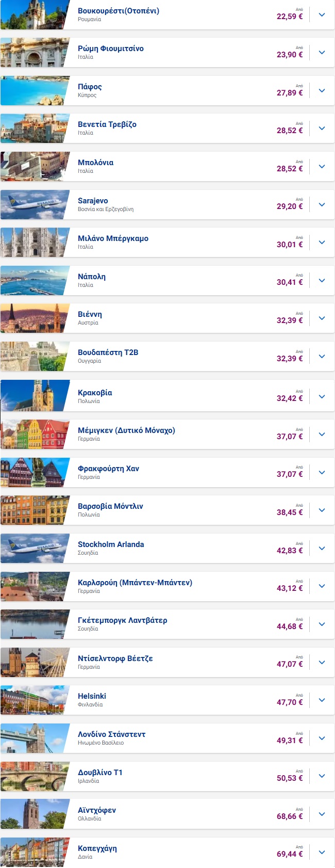
Task: Expand the Βουκουρέστι(Οτοπένι) fare row
Action: coord(322,15)
